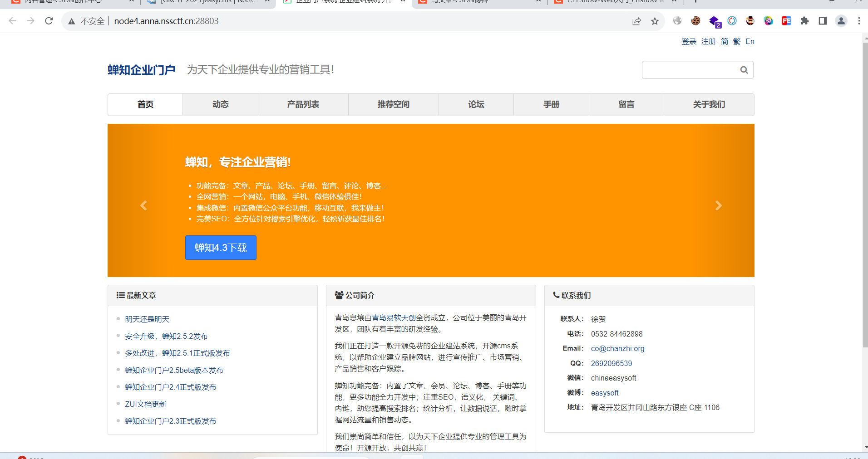The width and height of the screenshot is (868, 459).
Task: Open Chrome three-dot menu
Action: coord(859,21)
